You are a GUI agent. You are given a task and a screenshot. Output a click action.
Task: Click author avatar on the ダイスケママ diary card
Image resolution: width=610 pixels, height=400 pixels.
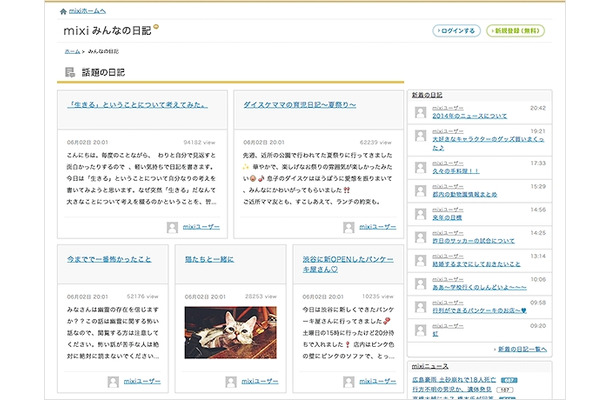click(349, 227)
